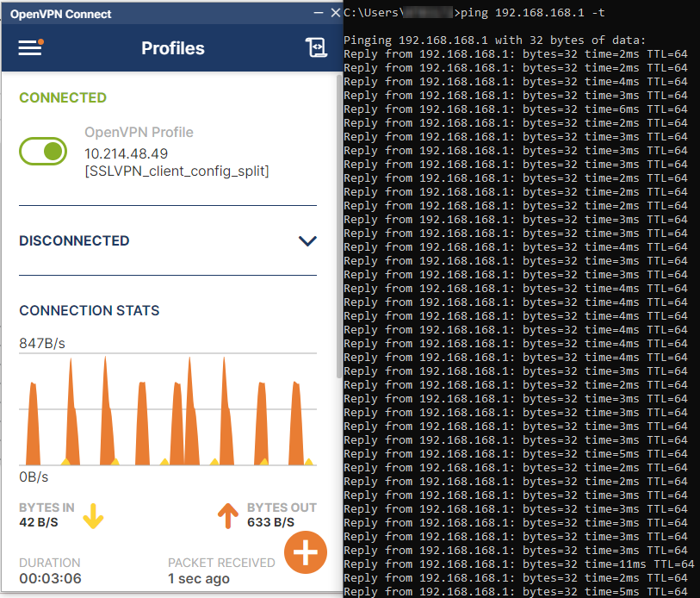700x598 pixels.
Task: Open the hamburger menu in OpenVPN Connect
Action: (30, 47)
